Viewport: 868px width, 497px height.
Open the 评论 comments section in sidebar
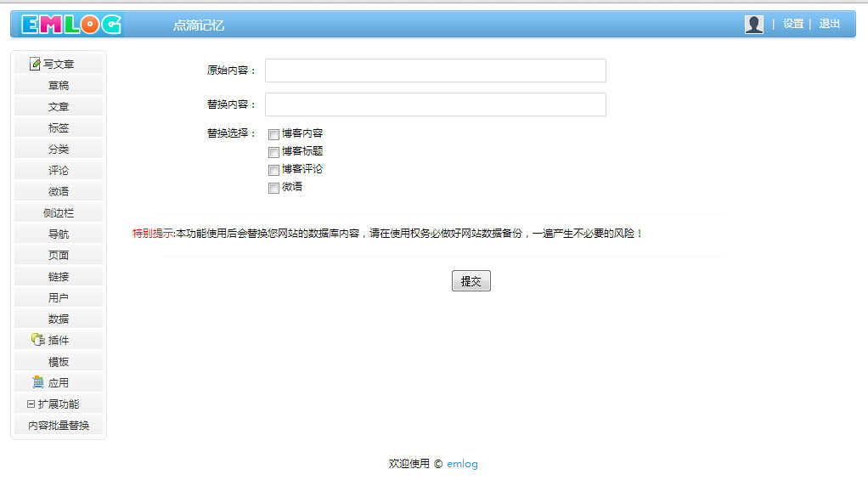point(59,170)
